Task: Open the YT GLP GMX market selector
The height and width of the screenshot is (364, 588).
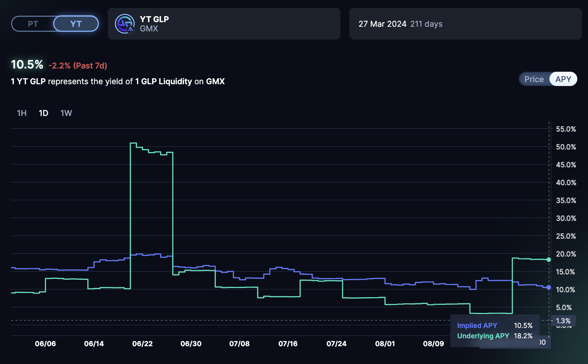Action: click(x=224, y=24)
